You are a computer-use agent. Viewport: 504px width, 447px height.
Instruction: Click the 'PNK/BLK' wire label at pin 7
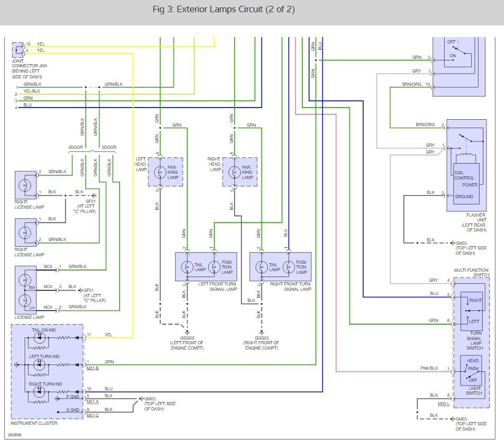429,368
